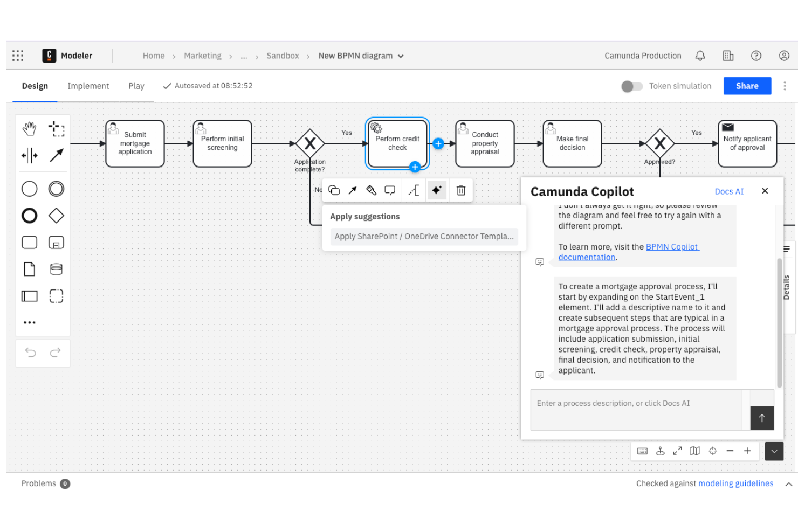This screenshot has height=532, width=798.
Task: Add an end event from the palette
Action: (x=30, y=216)
